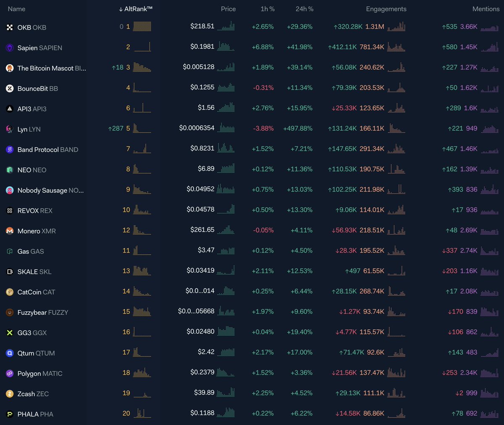Click the Qtum coin logo icon
Screen dimensions: 504x425
pos(10,353)
